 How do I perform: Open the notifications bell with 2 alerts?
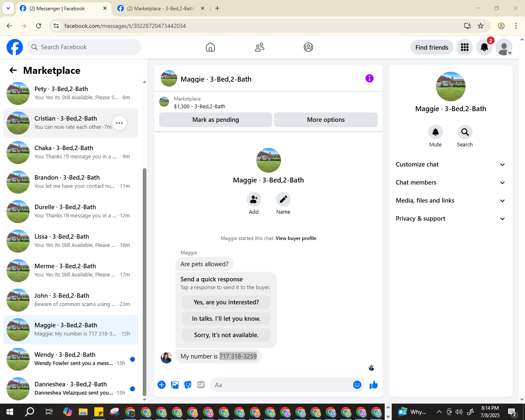pyautogui.click(x=484, y=48)
